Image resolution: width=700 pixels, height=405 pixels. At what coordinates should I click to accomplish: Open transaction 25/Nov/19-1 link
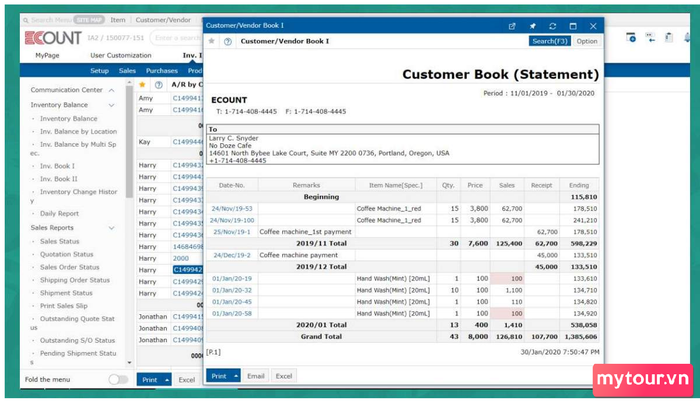point(232,232)
